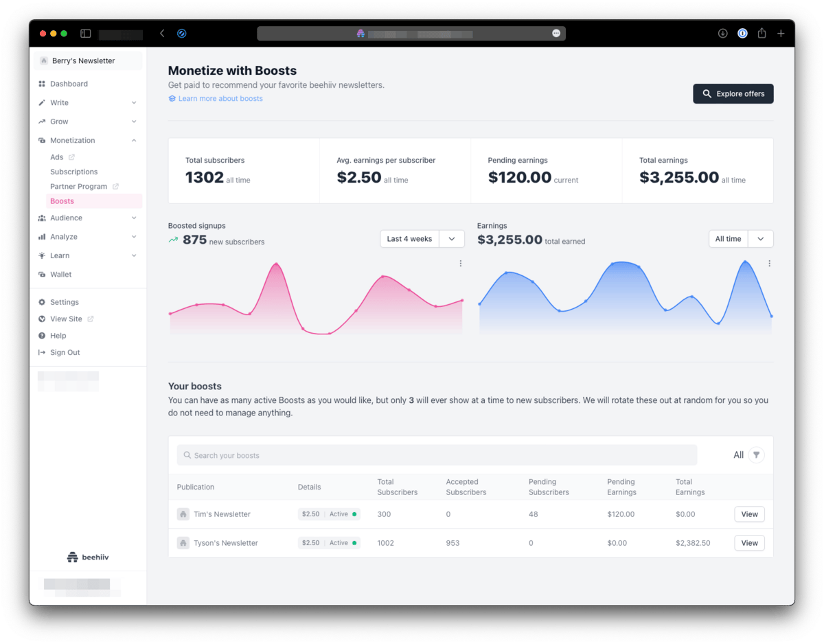
Task: Open the Last 4 weeks dropdown arrow
Action: coord(452,239)
